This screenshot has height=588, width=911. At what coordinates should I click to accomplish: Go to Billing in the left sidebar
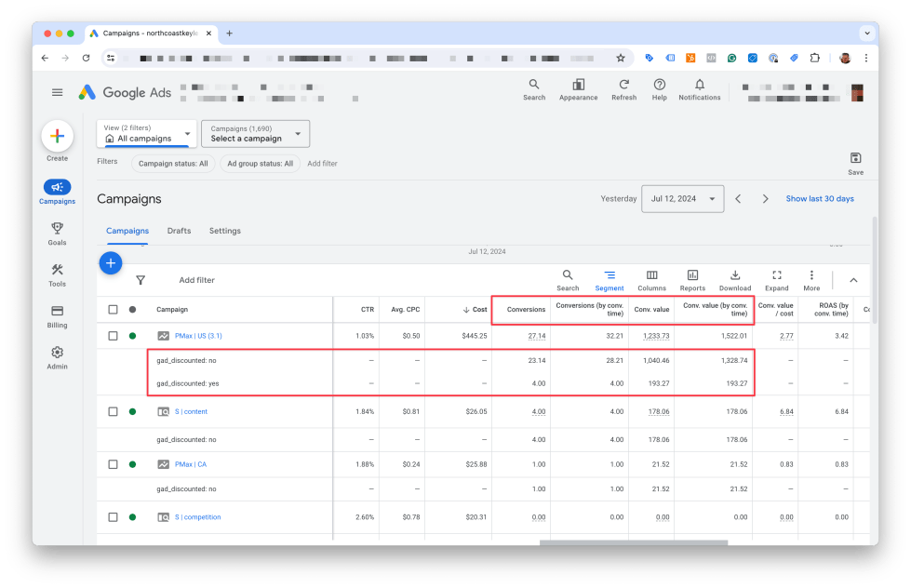pos(57,316)
